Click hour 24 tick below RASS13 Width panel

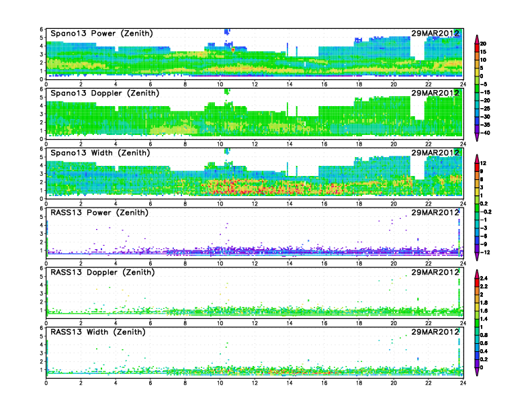point(463,383)
